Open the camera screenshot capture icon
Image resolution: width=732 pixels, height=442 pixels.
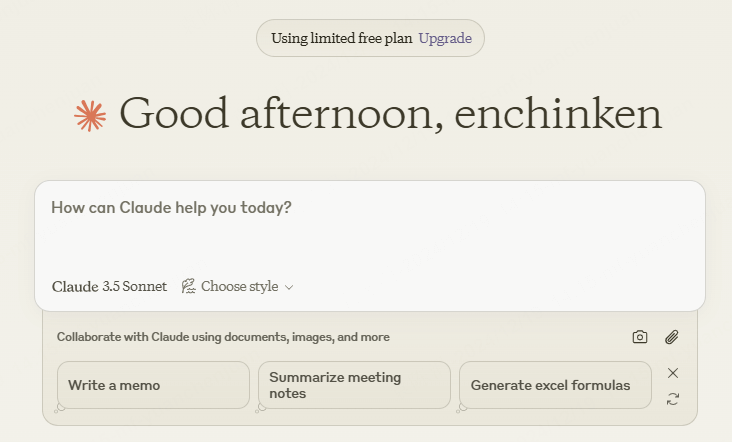(x=640, y=337)
